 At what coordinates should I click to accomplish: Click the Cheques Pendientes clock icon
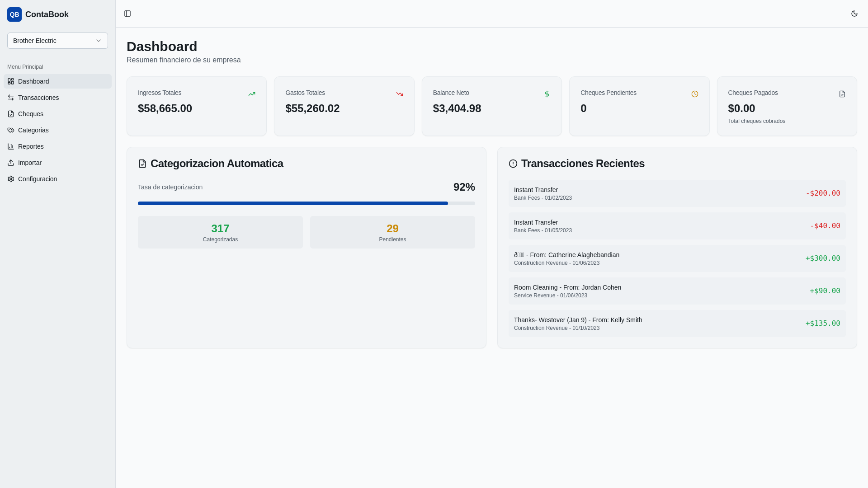[x=694, y=94]
